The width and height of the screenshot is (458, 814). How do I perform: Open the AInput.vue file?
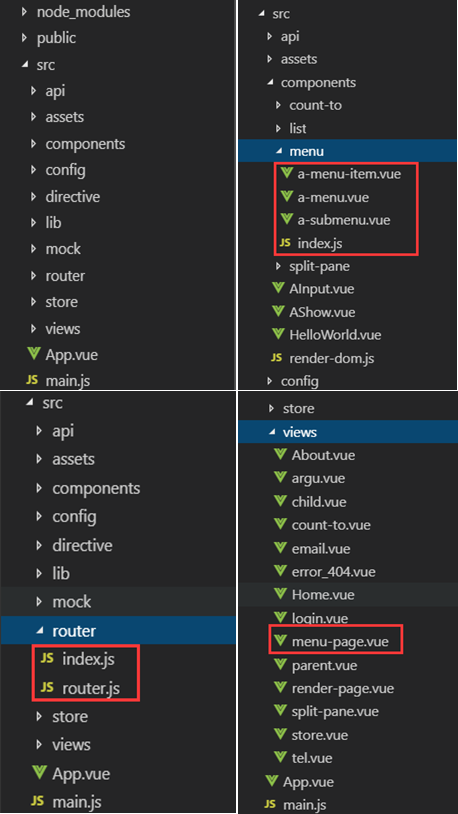[321, 289]
